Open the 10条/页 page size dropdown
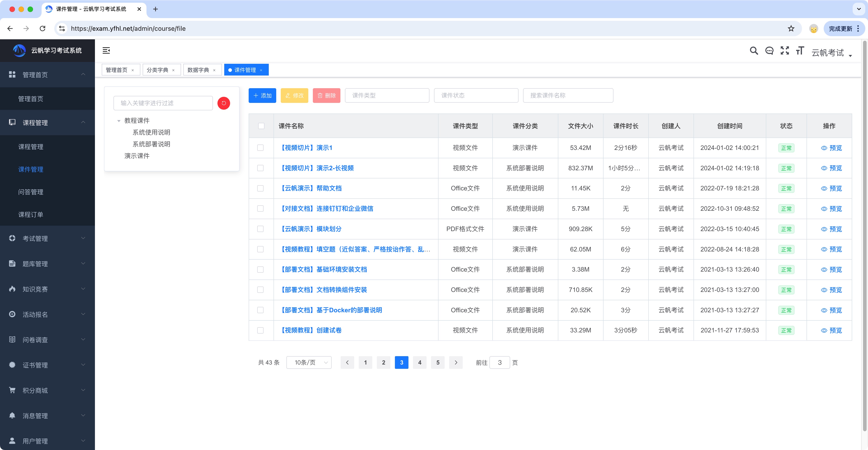868x450 pixels. (309, 362)
